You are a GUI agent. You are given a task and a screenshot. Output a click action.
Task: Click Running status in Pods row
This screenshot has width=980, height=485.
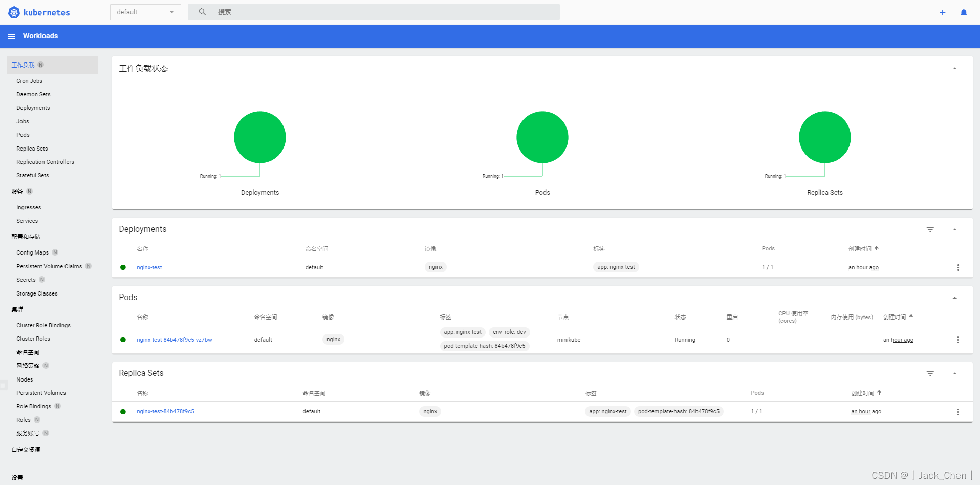[x=685, y=340]
